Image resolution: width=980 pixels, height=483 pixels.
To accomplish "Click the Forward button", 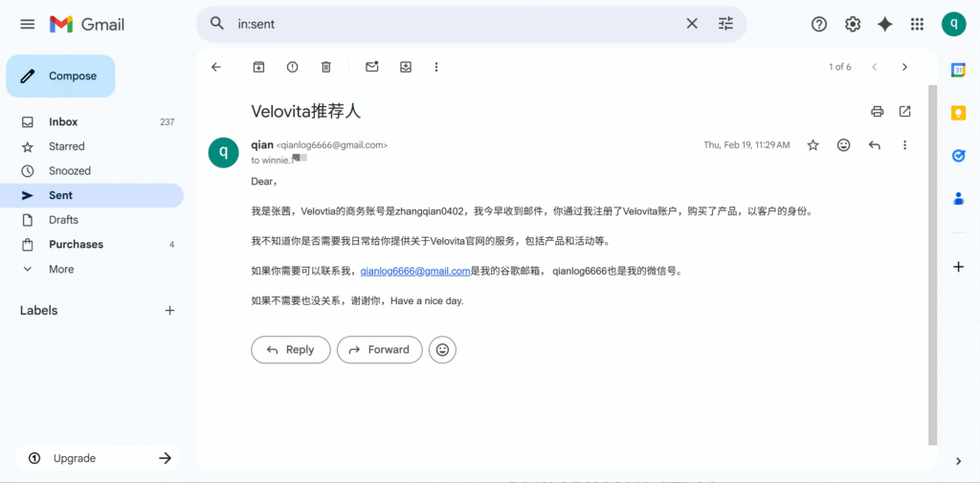I will 379,350.
